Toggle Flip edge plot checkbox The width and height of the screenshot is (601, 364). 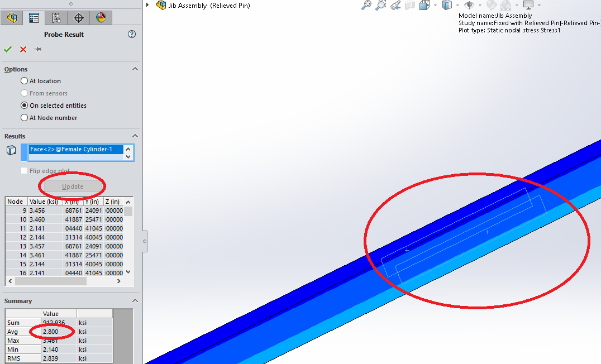[x=24, y=170]
